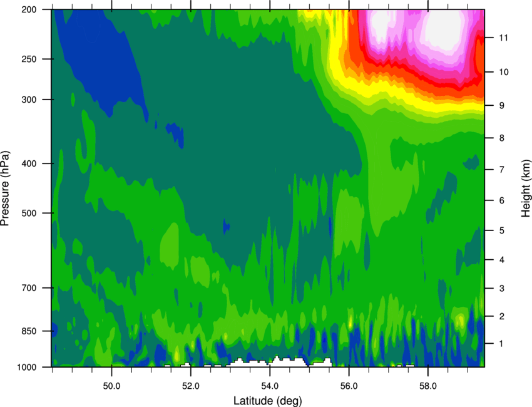Click the 400 pressure tick label
532x407 pixels.
(x=29, y=163)
